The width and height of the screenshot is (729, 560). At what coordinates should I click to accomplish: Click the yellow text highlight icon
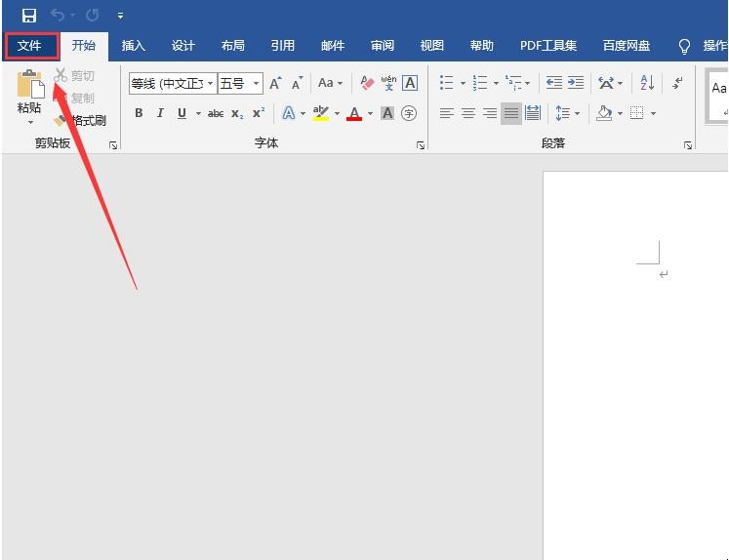(321, 113)
